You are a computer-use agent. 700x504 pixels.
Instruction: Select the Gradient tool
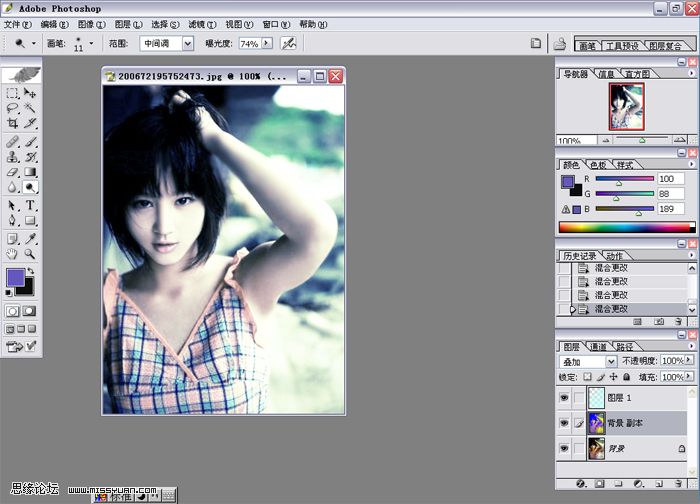point(30,172)
